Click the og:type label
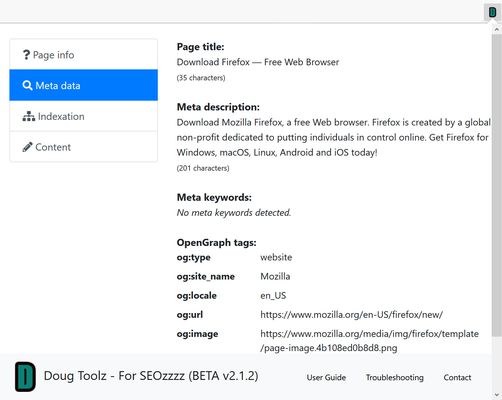Image resolution: width=502 pixels, height=400 pixels. click(x=194, y=257)
